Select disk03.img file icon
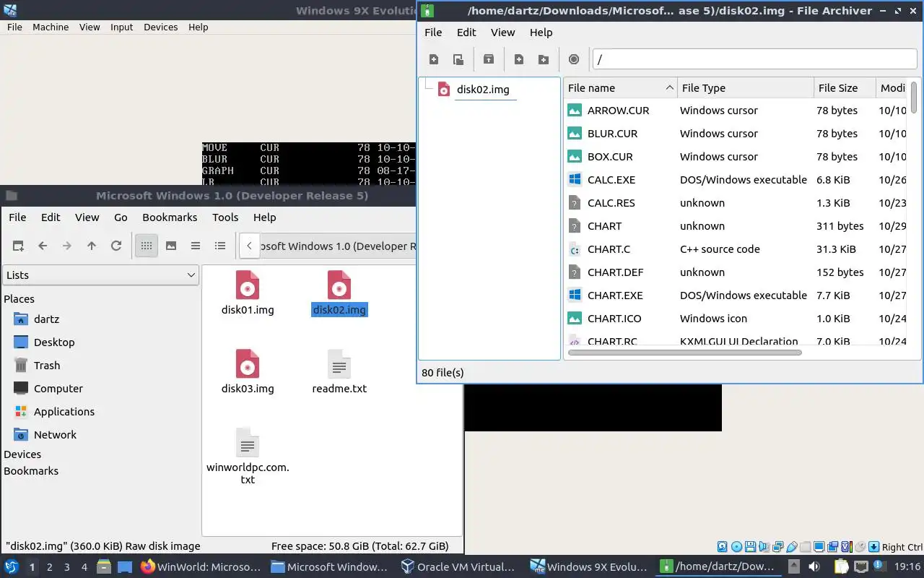 [x=248, y=371]
